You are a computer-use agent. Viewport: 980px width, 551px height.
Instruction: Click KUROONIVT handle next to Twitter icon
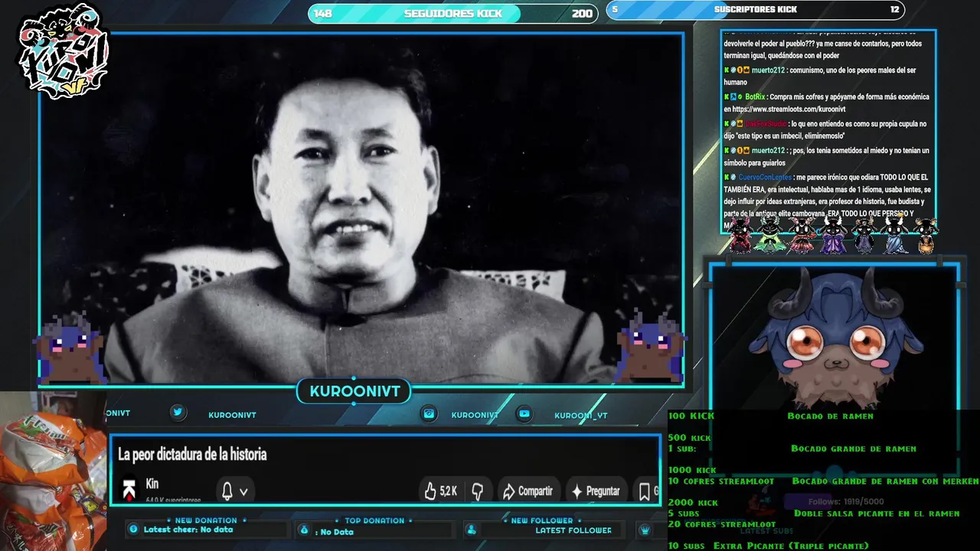click(x=232, y=415)
